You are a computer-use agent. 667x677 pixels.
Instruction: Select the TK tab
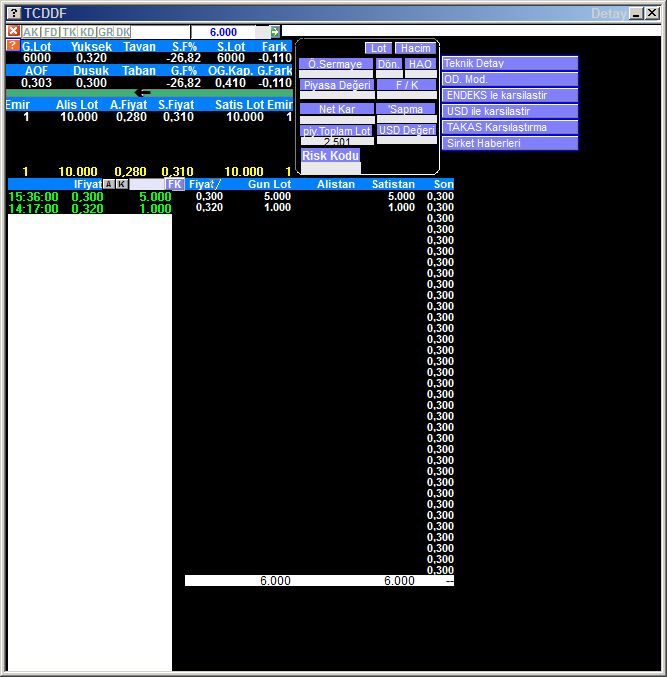coord(69,32)
